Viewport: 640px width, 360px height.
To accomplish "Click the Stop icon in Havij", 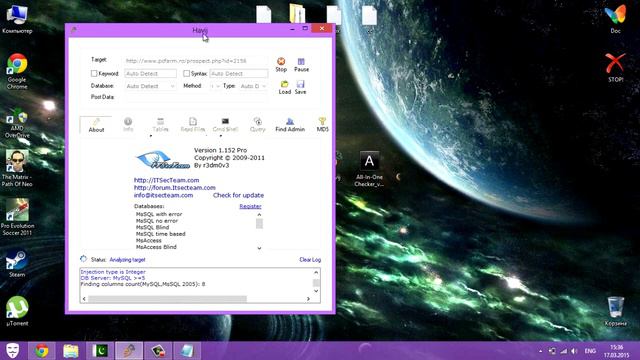I will (281, 62).
